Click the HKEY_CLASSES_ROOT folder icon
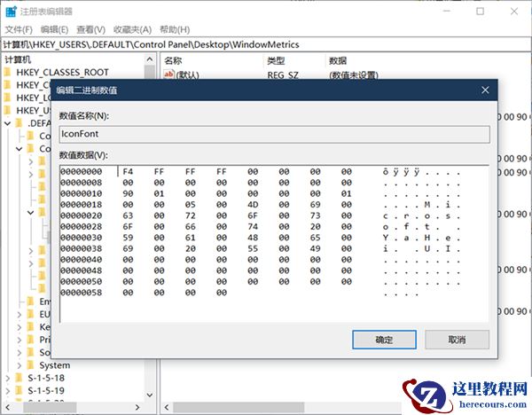The width and height of the screenshot is (532, 415). [x=8, y=73]
